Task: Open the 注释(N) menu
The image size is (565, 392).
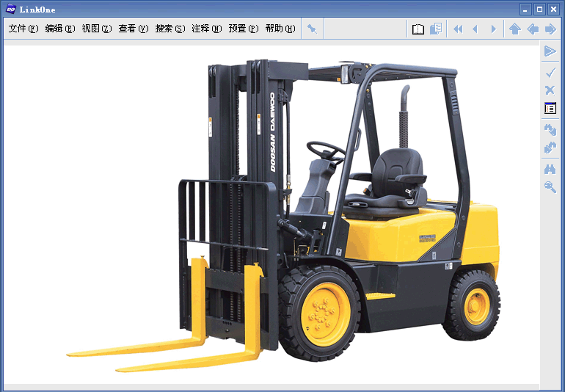Action: tap(206, 29)
